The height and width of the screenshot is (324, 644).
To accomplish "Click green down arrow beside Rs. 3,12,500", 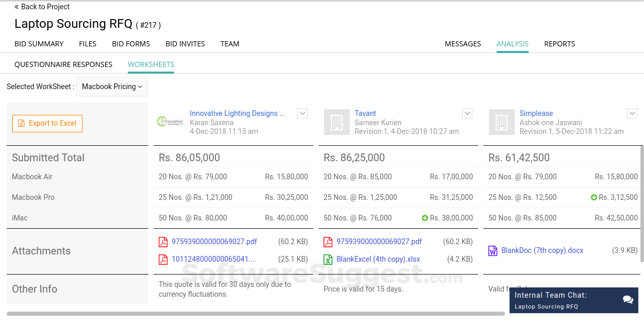I will [594, 197].
